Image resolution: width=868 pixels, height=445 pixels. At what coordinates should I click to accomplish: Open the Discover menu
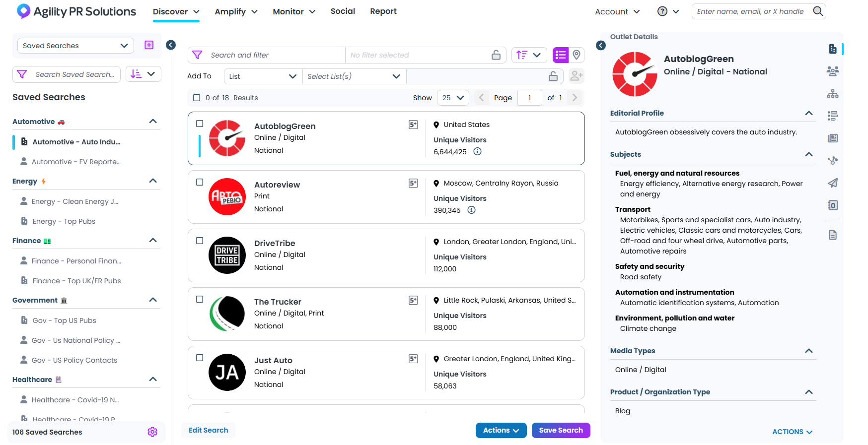tap(176, 11)
